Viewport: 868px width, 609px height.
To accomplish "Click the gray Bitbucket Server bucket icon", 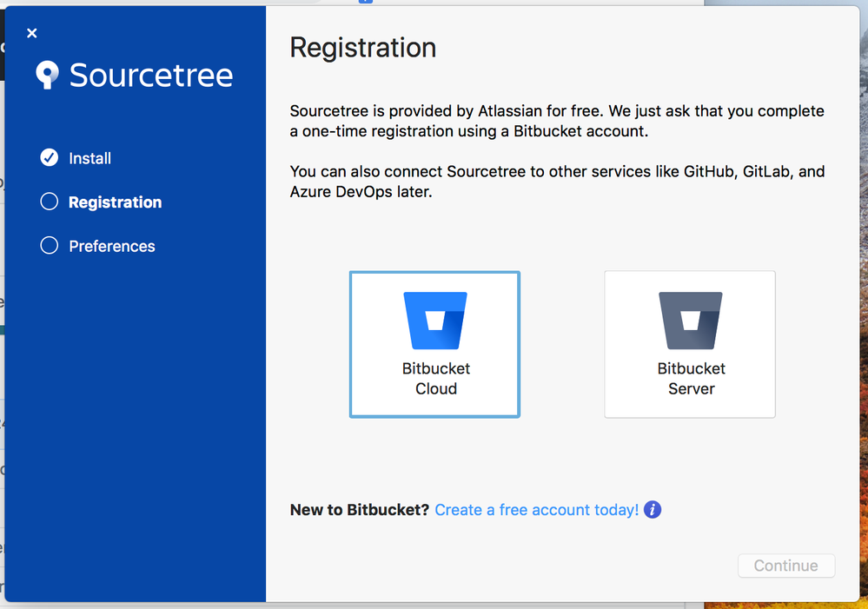I will click(x=690, y=321).
